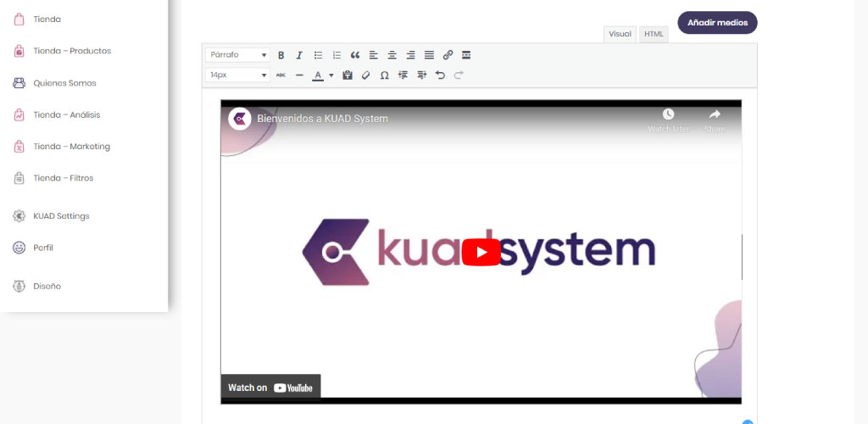Image resolution: width=868 pixels, height=424 pixels.
Task: Undo last edit
Action: click(x=440, y=75)
